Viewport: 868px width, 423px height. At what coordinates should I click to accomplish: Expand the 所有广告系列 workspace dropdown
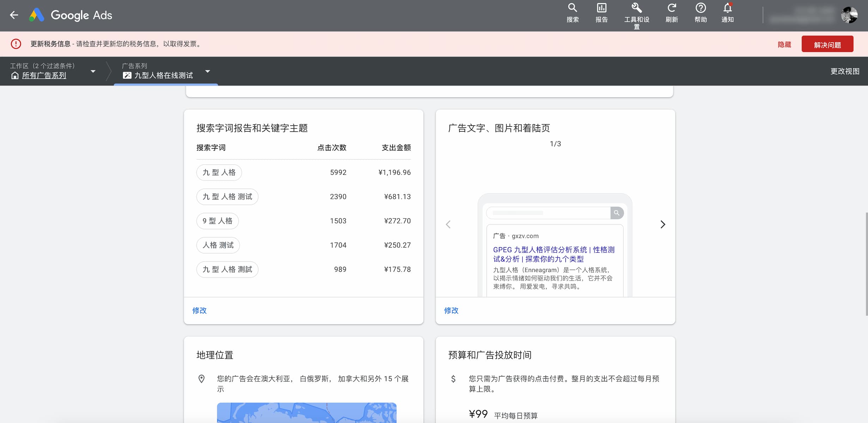tap(93, 71)
